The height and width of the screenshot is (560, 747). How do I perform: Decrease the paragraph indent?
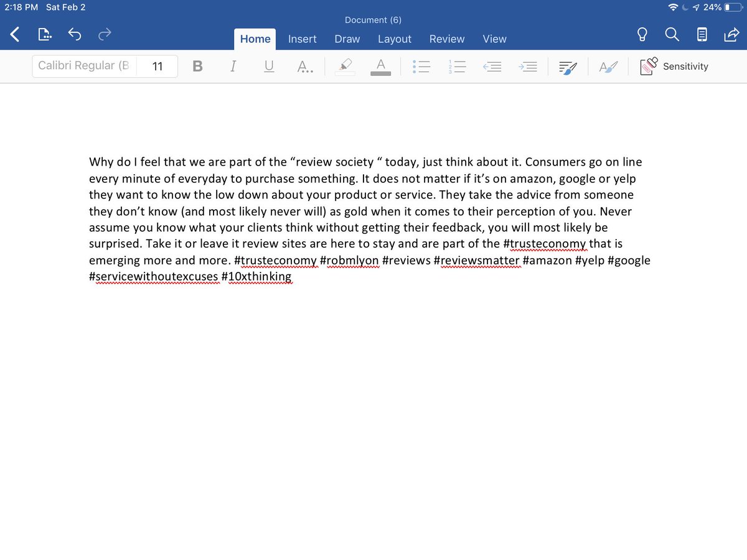coord(492,67)
